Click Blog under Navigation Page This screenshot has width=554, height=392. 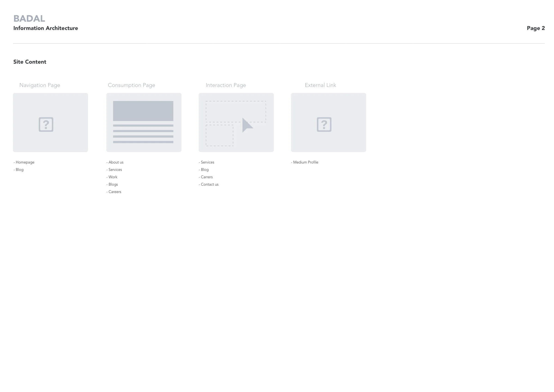tap(19, 170)
